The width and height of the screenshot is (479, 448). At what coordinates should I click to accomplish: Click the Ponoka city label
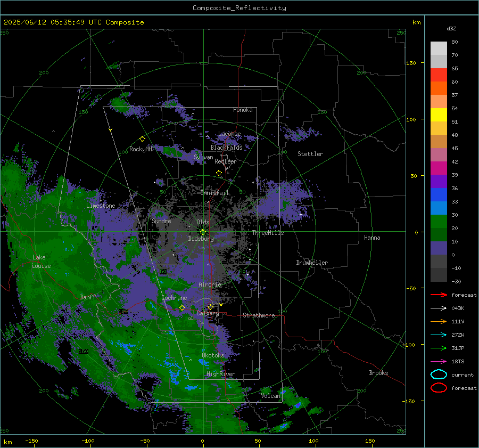click(243, 110)
